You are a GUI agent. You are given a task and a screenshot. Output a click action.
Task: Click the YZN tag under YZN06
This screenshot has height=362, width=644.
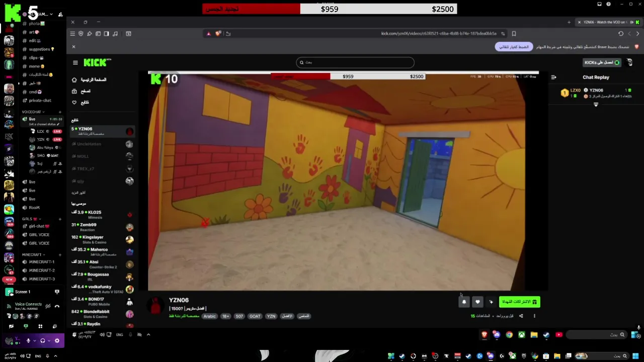coord(271,316)
